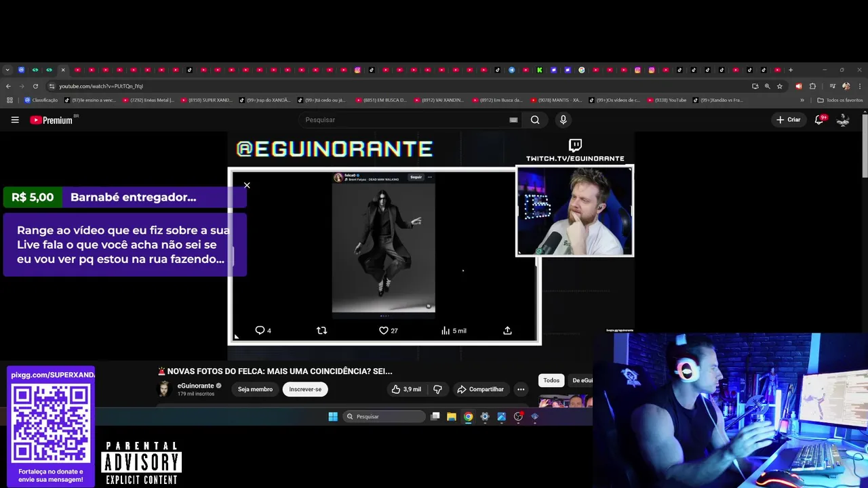The width and height of the screenshot is (868, 488).
Task: Start voice search with the microphone icon
Action: 563,120
